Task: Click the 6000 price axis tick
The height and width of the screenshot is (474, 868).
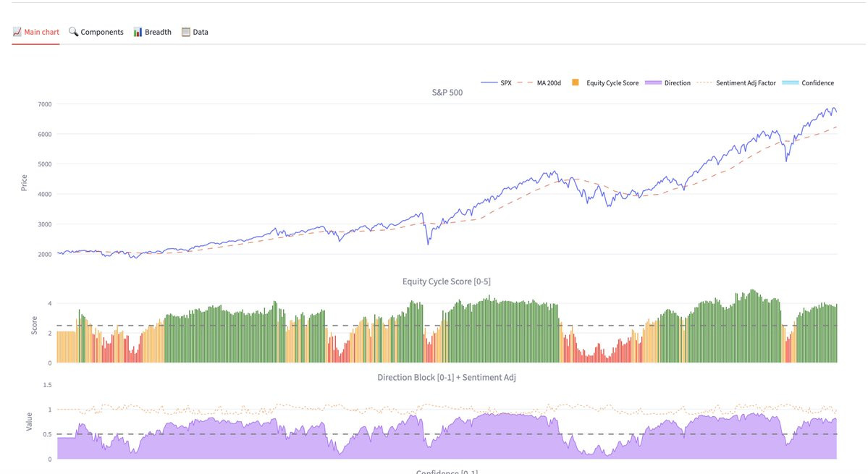Action: [x=45, y=135]
